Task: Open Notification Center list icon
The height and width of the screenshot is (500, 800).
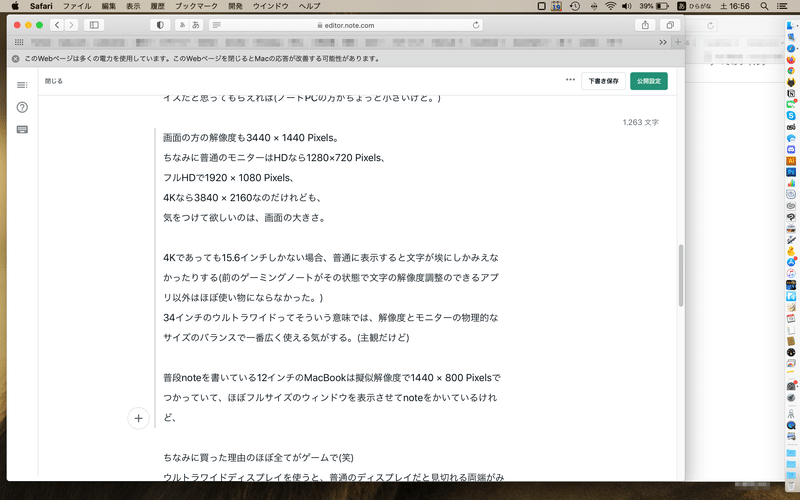Action: 782,6
